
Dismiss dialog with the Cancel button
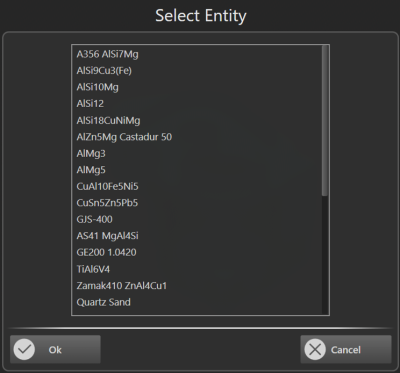[346, 349]
